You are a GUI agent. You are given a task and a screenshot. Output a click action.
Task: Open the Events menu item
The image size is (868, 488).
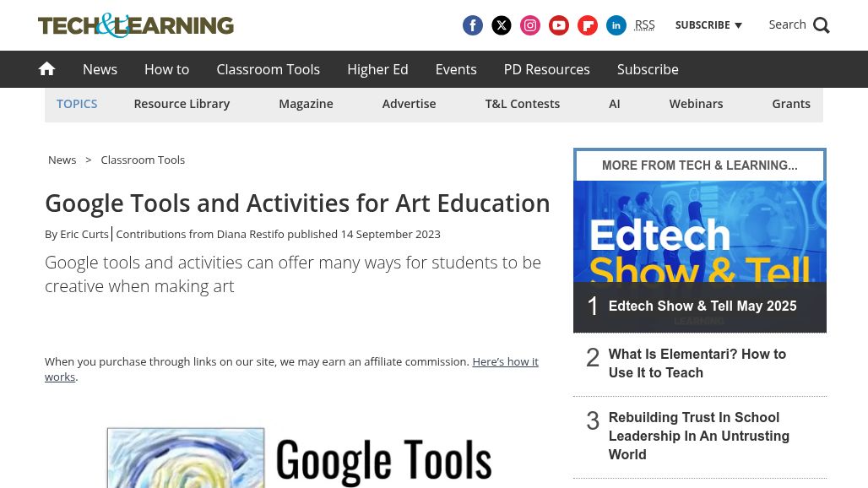pyautogui.click(x=456, y=69)
